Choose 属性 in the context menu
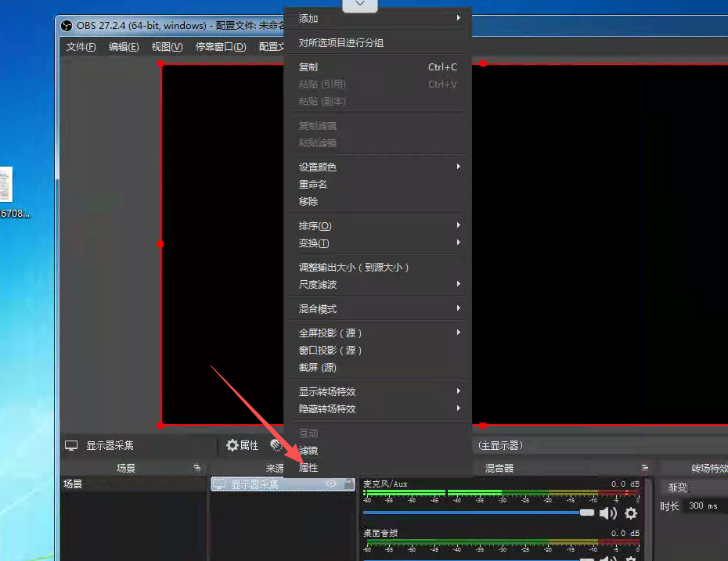This screenshot has width=728, height=561. coord(308,468)
